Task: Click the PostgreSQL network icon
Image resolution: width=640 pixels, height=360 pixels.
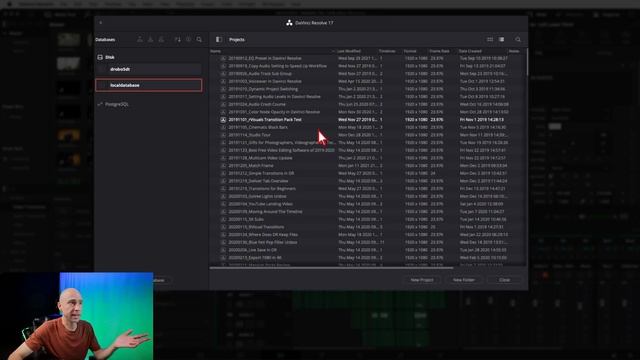Action: coord(100,104)
